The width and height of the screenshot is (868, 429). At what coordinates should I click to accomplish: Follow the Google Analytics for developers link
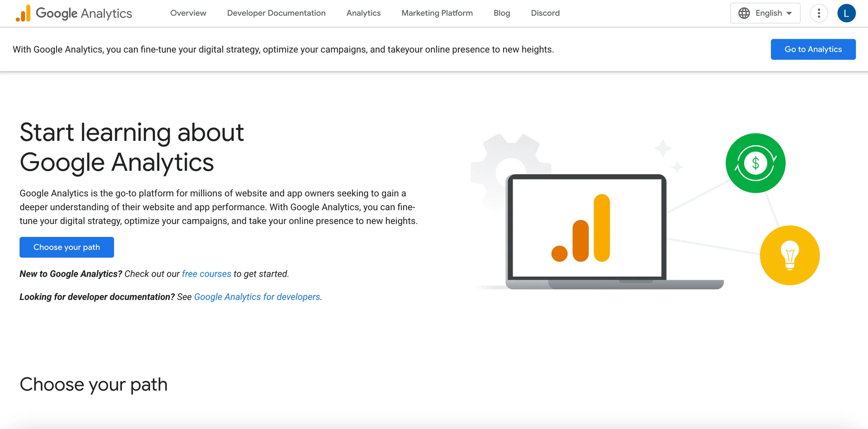257,297
